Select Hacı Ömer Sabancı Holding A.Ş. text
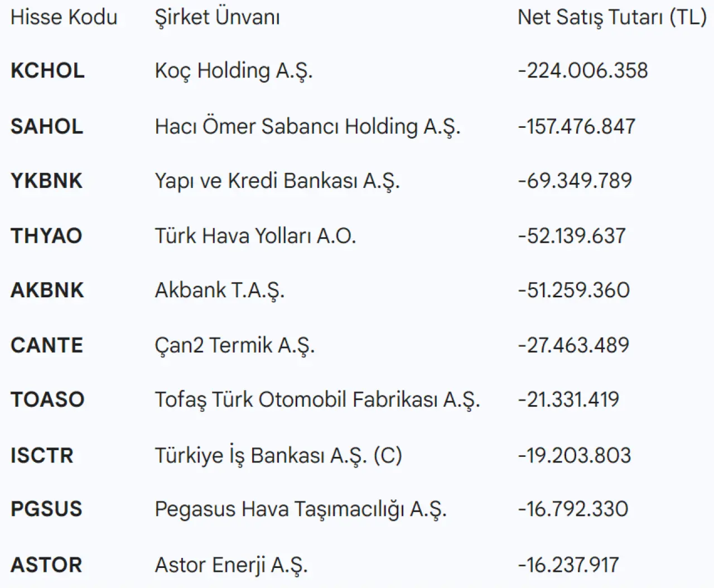714x588 pixels. 307,126
